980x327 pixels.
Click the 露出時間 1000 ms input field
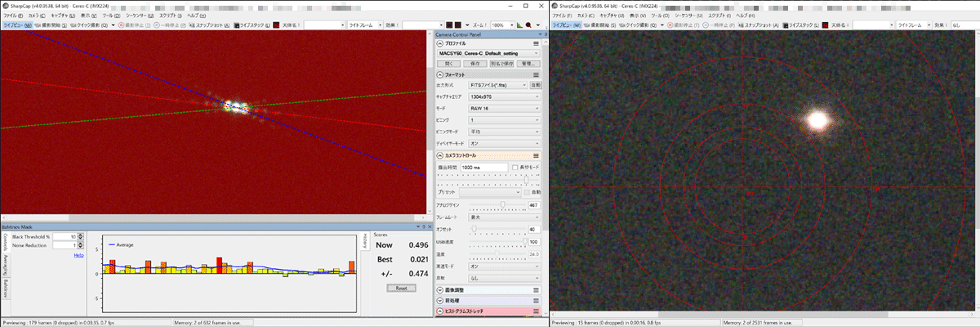pos(484,168)
